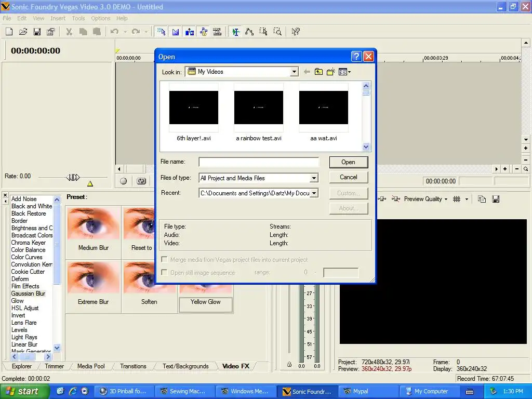
Task: Open the grid overlay dropdown arrow
Action: pyautogui.click(x=467, y=199)
